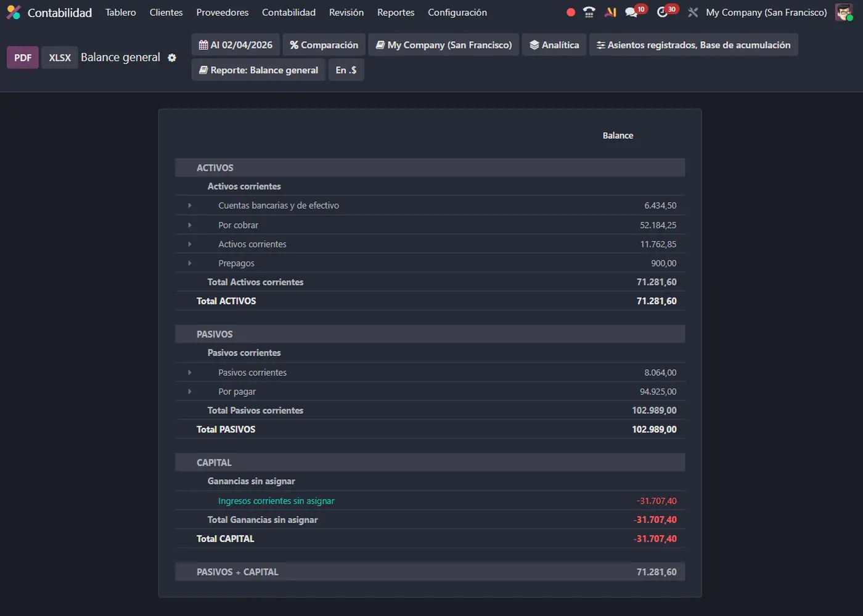Screen dimensions: 863x616
Task: Expand the Por cobrar row
Action: [x=190, y=225]
